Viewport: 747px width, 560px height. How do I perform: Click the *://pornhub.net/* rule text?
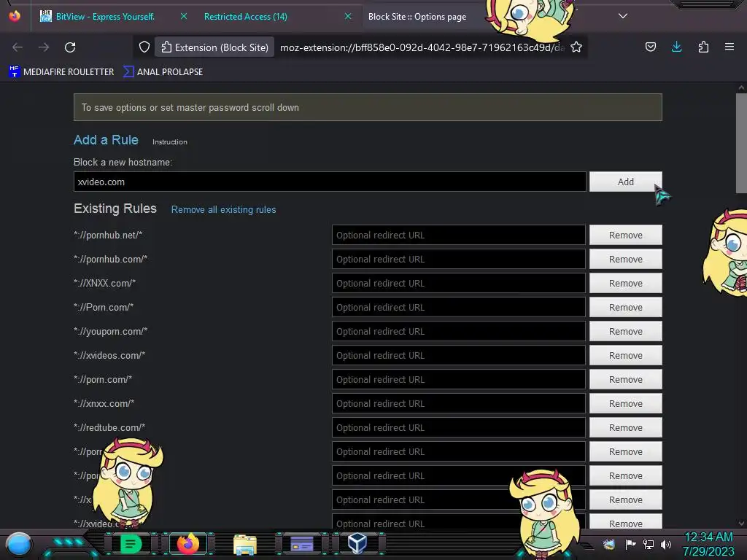click(108, 236)
